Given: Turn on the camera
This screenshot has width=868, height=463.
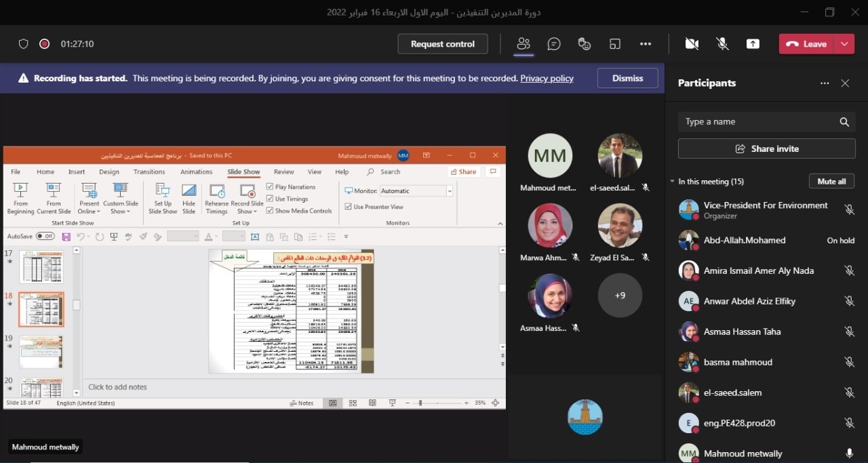Looking at the screenshot, I should click(692, 44).
